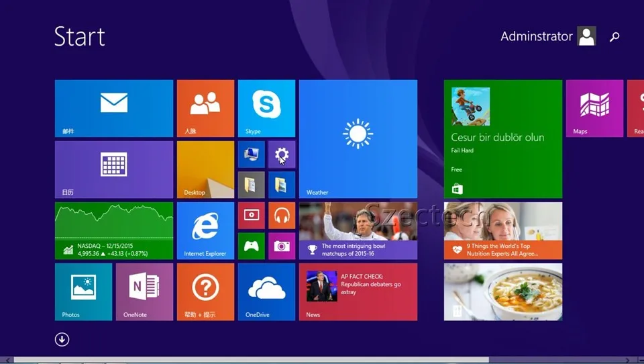The height and width of the screenshot is (364, 644).
Task: Open the People tile
Action: point(205,108)
